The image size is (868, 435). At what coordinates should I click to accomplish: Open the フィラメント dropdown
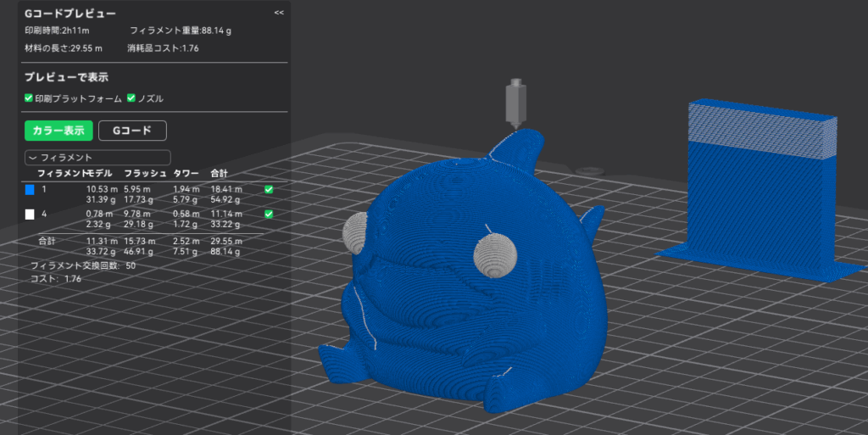pos(98,157)
